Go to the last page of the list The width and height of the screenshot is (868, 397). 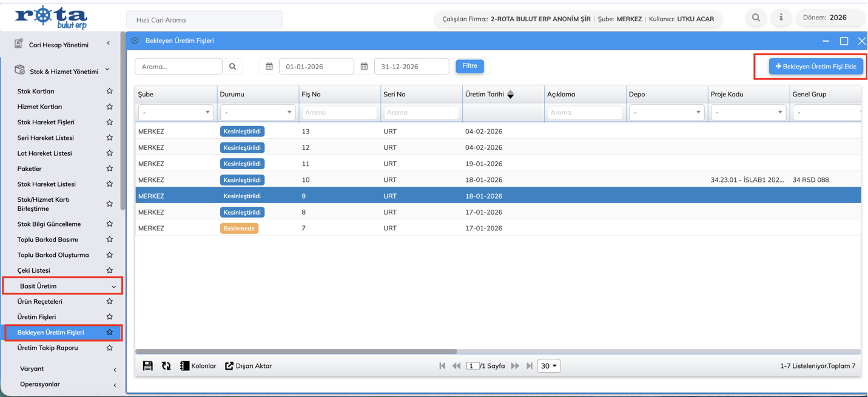pyautogui.click(x=530, y=366)
